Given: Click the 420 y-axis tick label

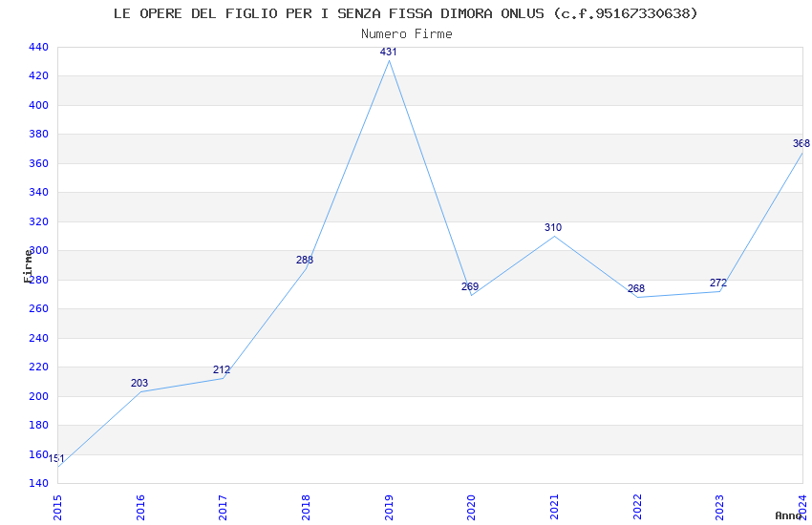Looking at the screenshot, I should pos(38,76).
